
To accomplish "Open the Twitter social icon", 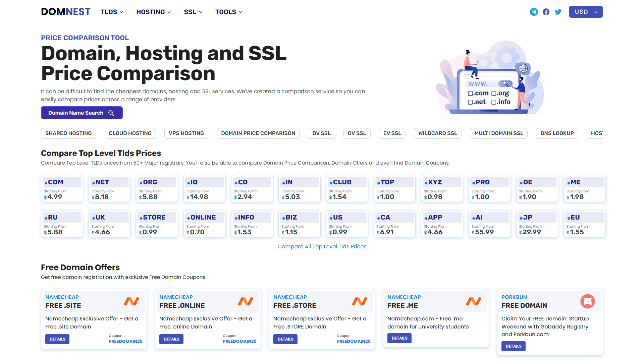I will pos(558,12).
